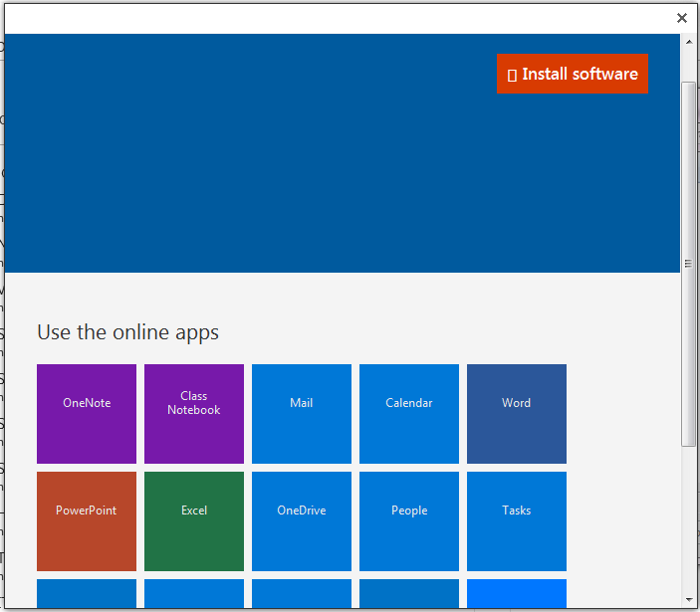Open the OneDrive tile
This screenshot has width=700, height=612.
(x=302, y=521)
